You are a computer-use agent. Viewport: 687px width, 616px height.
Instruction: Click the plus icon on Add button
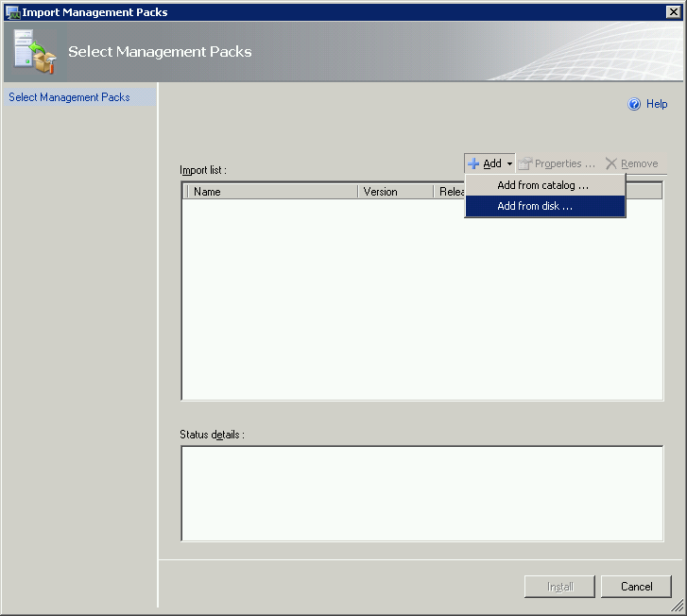(473, 163)
